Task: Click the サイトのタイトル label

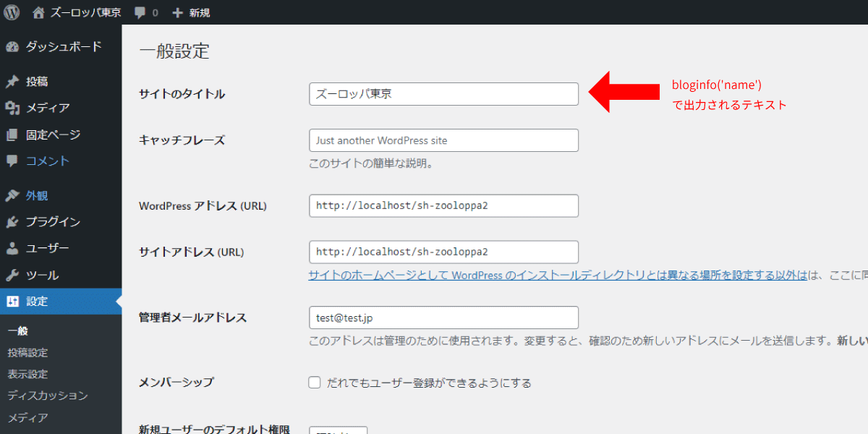Action: tap(182, 94)
